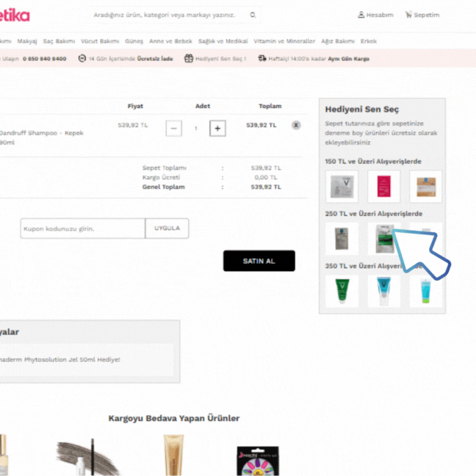476x476 pixels.
Task: Open the mascara product thumbnail
Action: (x=87, y=457)
